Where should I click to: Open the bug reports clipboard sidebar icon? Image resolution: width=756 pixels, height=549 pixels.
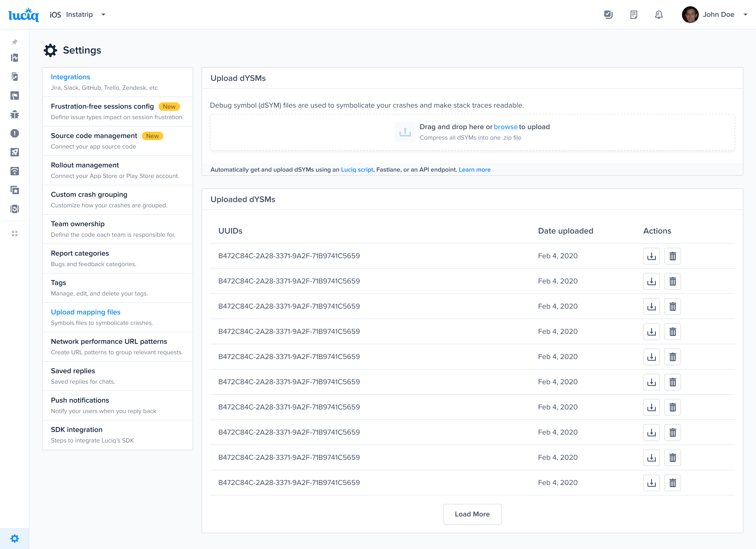[15, 77]
